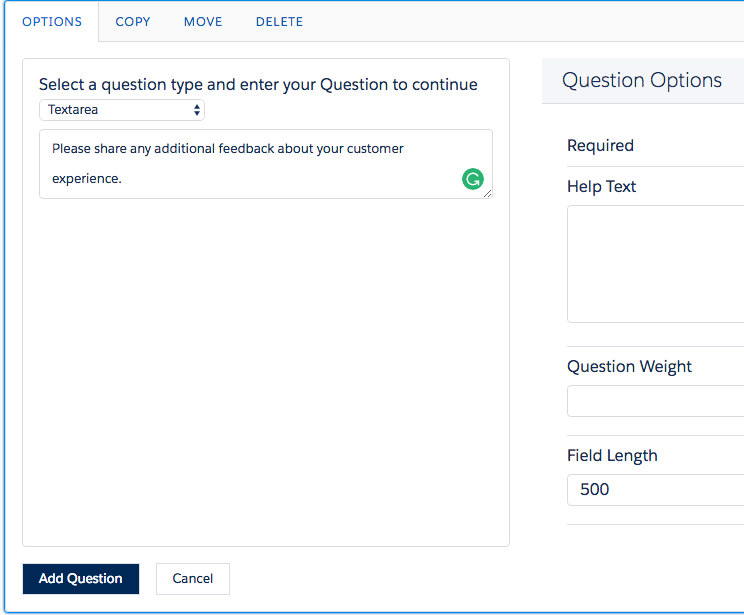This screenshot has height=615, width=744.
Task: Focus the Question Weight field
Action: click(656, 401)
